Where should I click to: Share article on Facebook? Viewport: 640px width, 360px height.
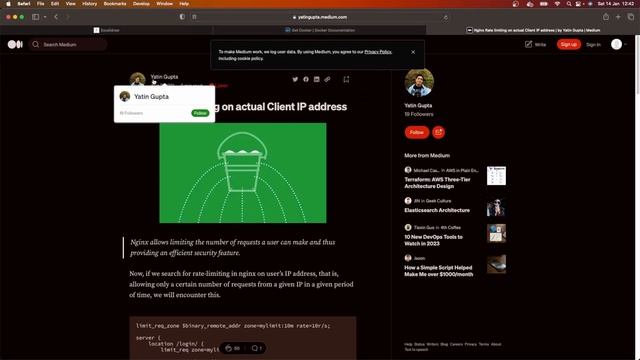(x=306, y=79)
